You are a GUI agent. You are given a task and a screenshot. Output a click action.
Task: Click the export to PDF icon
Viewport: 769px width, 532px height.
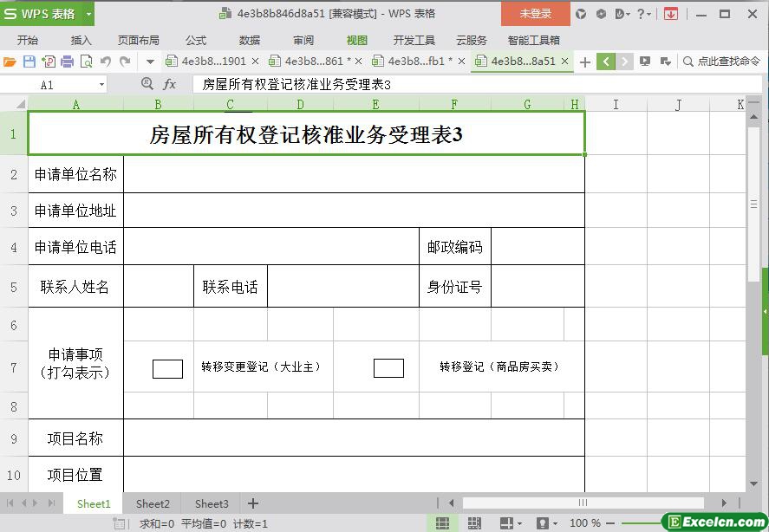click(x=49, y=62)
